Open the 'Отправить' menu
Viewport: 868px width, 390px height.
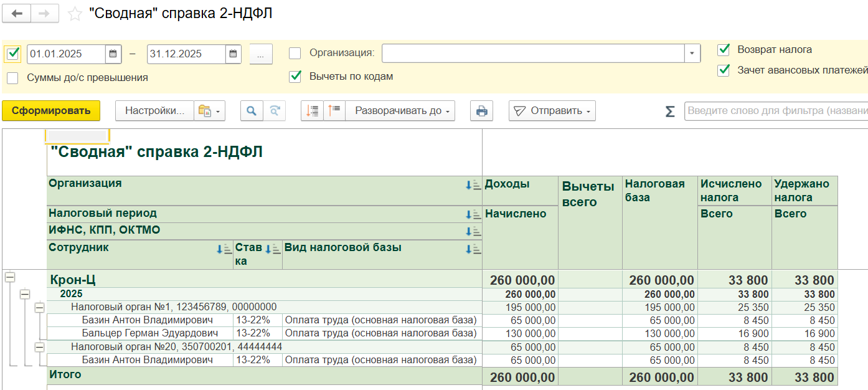tap(552, 111)
